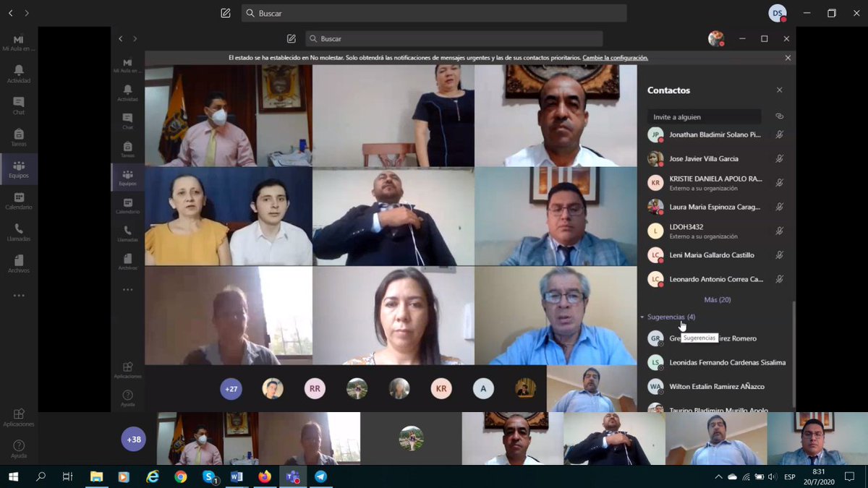Open Calendario in the inner shared Teams sidebar
Viewport: 868px width, 488px height.
127,205
